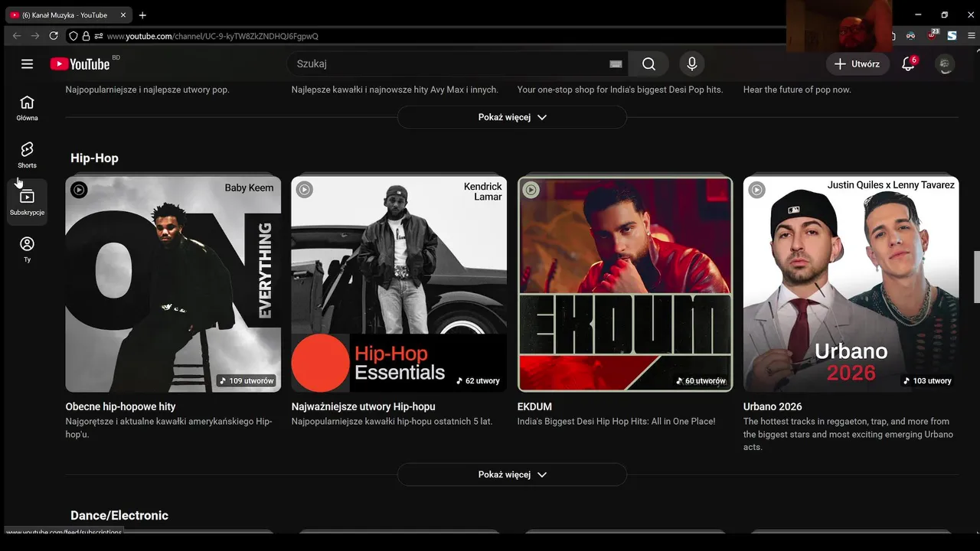Open the browser application menu
This screenshot has width=980, height=551.
click(x=972, y=36)
